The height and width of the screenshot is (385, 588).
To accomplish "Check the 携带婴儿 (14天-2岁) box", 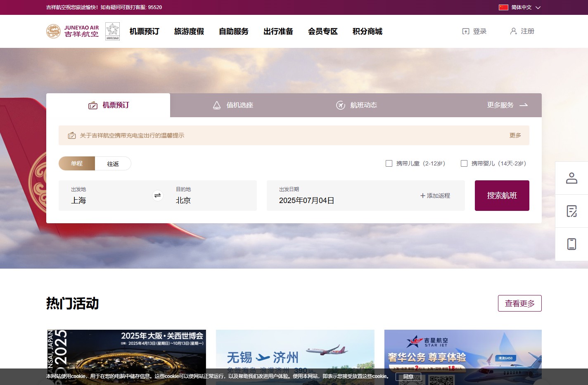I will (464, 163).
